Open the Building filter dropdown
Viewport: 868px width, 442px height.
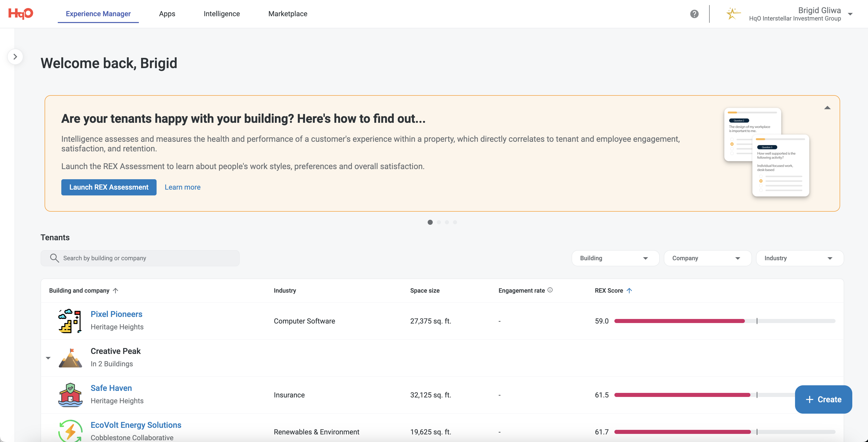click(x=615, y=258)
